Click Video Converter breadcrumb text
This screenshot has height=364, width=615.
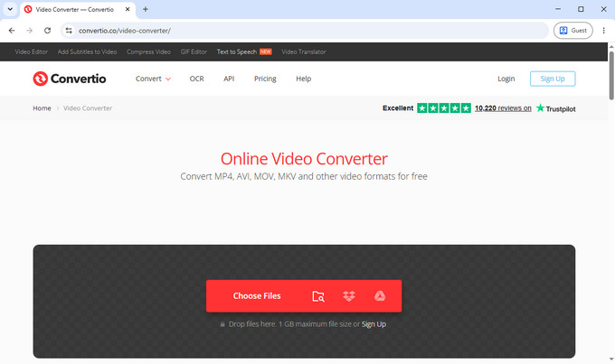tap(88, 108)
